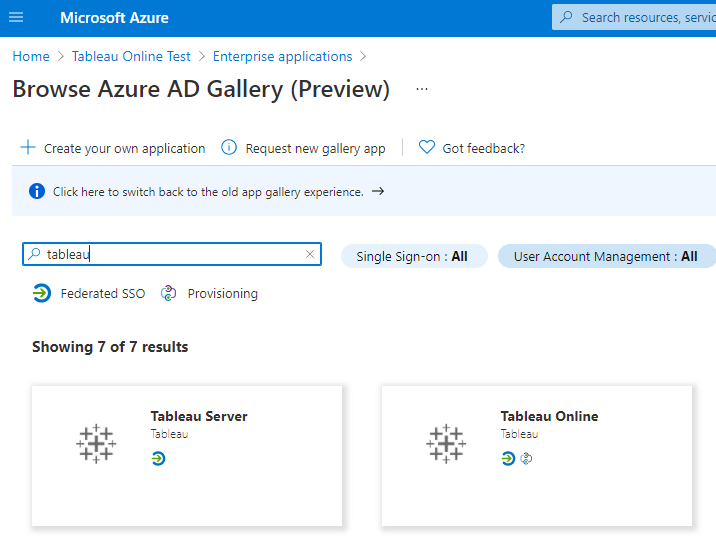Click the Federated SSO legend icon
716x542 pixels.
coord(42,293)
